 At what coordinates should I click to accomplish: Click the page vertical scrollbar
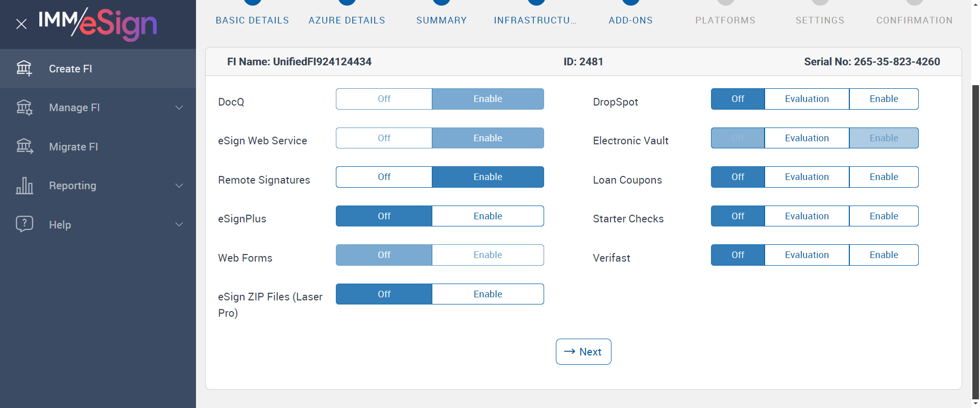976,242
